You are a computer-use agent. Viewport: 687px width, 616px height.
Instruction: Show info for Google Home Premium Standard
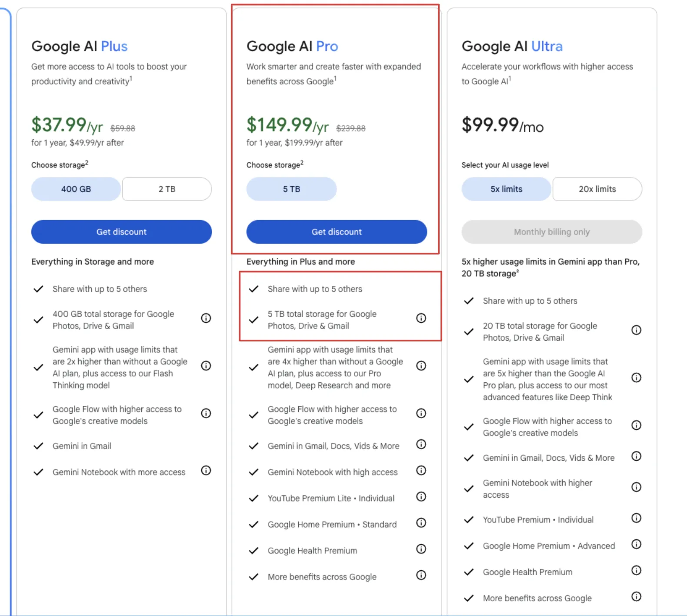421,522
